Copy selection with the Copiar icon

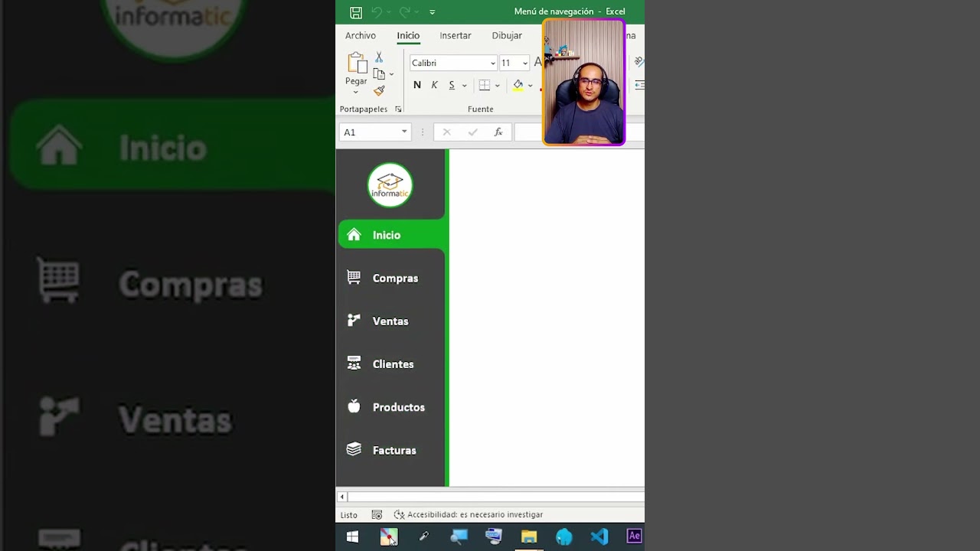[379, 74]
